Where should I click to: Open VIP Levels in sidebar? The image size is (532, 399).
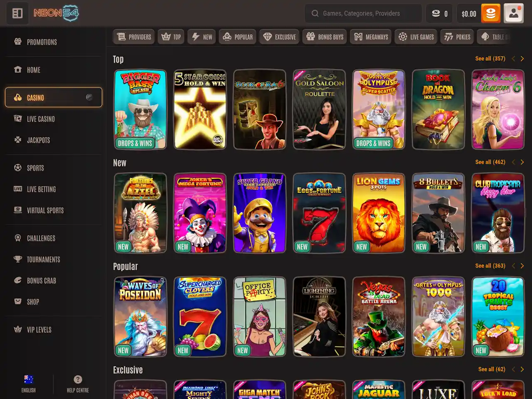[53, 330]
